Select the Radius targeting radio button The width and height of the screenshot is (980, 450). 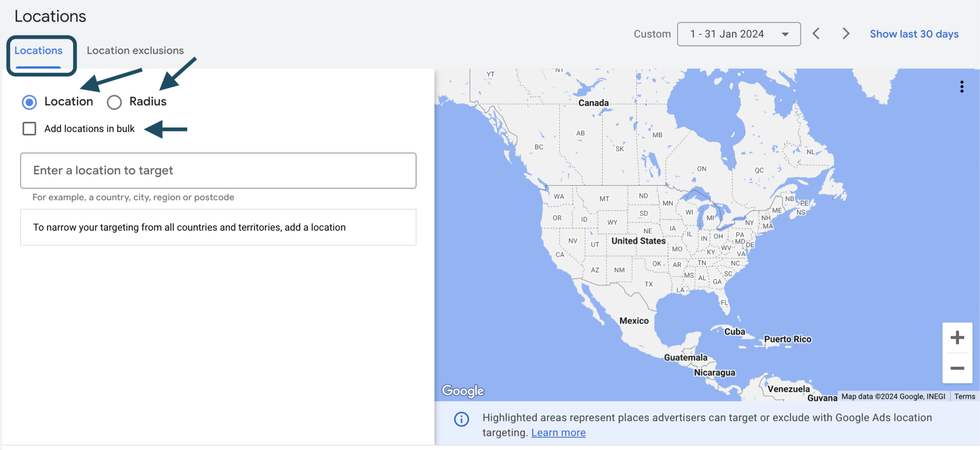tap(114, 102)
